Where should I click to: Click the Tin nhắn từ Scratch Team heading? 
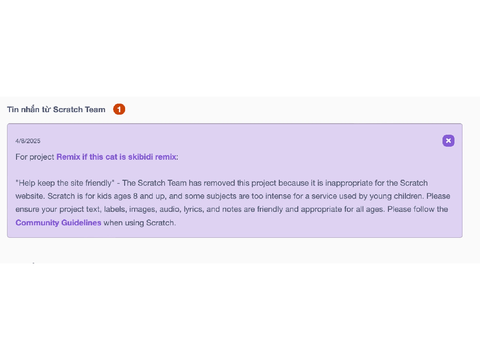[x=56, y=109]
